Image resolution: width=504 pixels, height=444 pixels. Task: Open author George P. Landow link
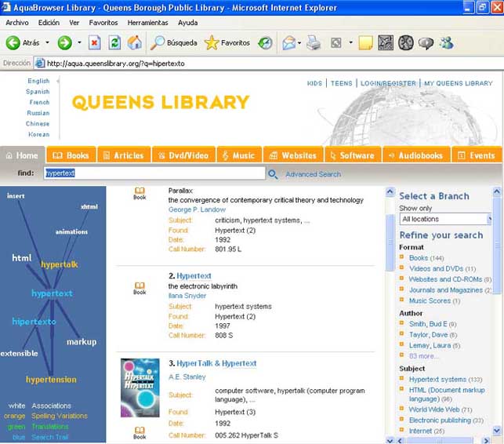(x=197, y=209)
